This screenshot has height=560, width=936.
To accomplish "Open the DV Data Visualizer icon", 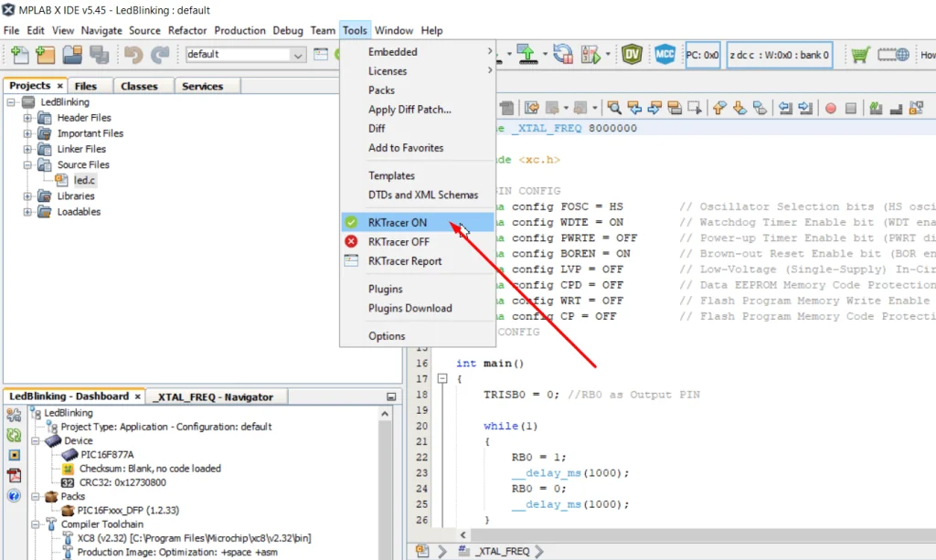I will [632, 54].
